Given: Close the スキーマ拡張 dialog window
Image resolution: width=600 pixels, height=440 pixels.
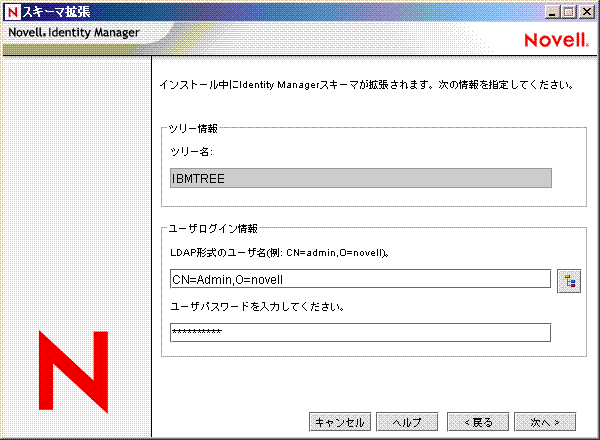Looking at the screenshot, I should [x=587, y=11].
